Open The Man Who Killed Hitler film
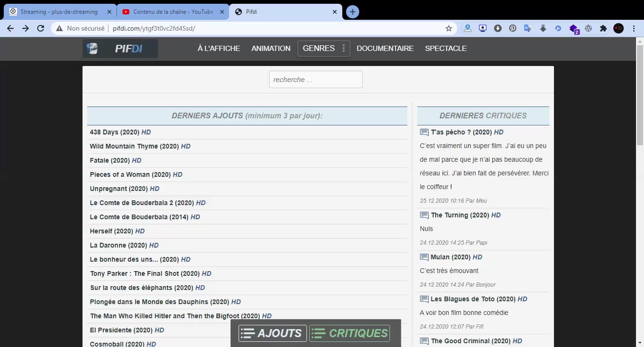The height and width of the screenshot is (347, 644). (x=181, y=316)
